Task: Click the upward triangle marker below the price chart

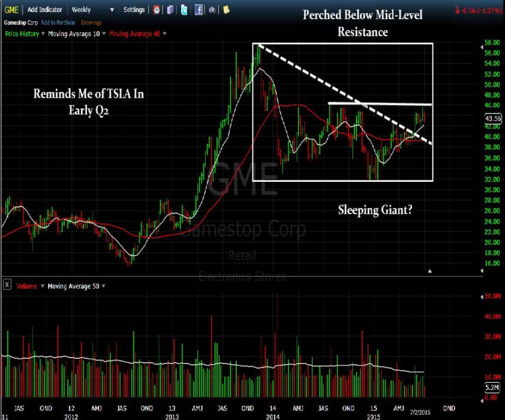Action: [429, 271]
